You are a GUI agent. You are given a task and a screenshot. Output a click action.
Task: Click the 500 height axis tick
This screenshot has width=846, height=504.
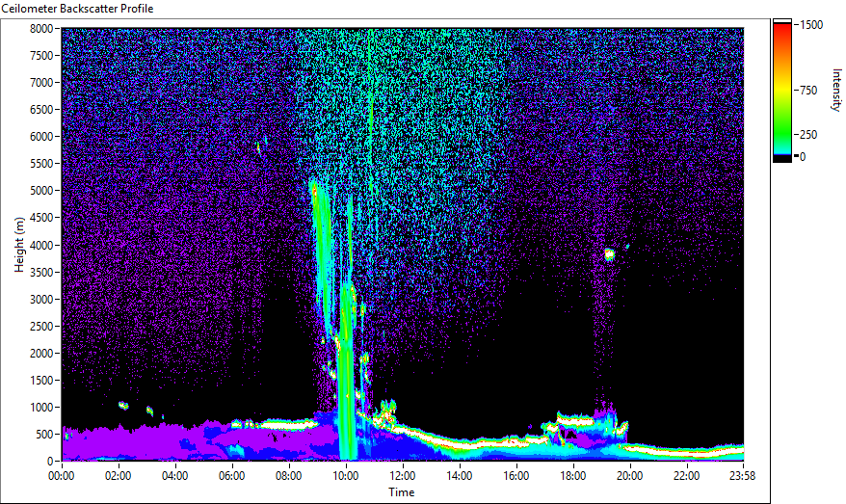click(44, 434)
